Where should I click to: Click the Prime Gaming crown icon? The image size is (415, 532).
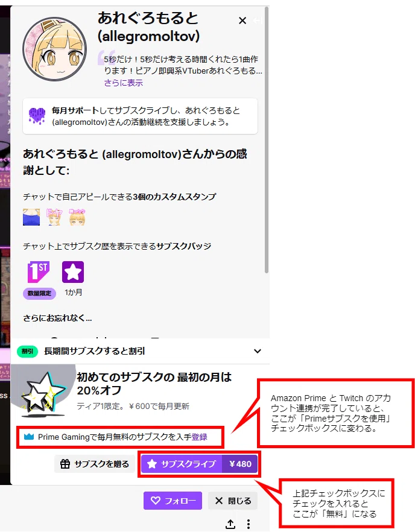pyautogui.click(x=29, y=436)
